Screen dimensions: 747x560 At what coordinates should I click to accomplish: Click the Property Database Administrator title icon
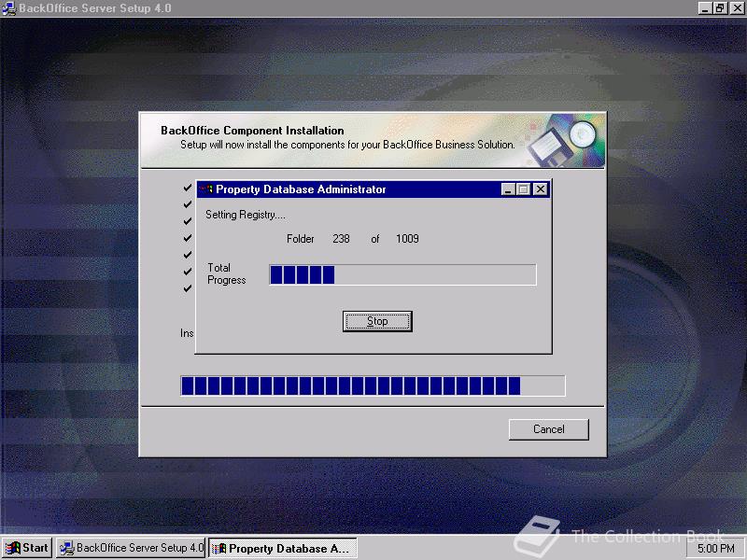pos(206,189)
